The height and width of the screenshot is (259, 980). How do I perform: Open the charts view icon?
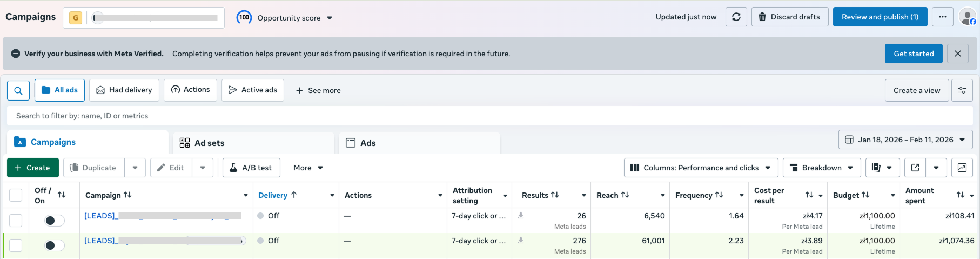[x=962, y=168]
